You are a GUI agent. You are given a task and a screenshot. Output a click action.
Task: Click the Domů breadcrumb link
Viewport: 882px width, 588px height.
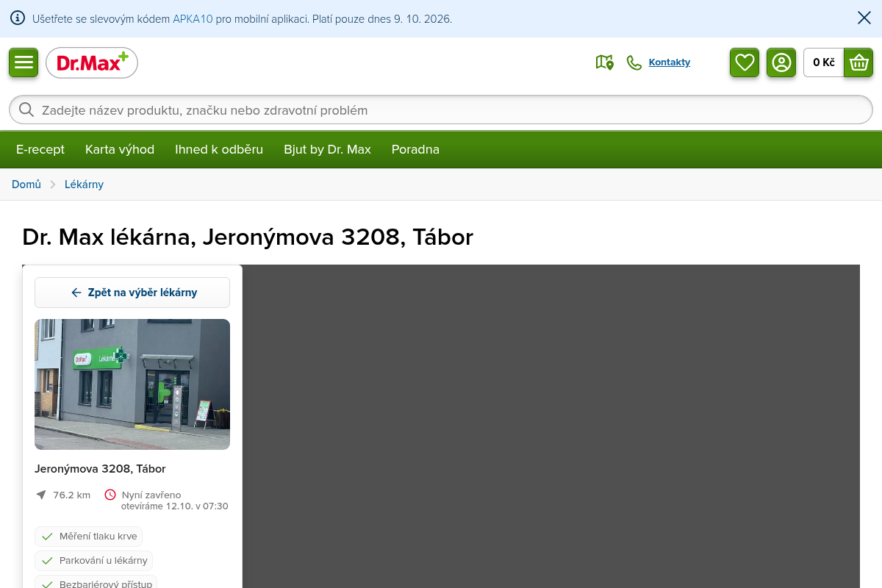[26, 184]
